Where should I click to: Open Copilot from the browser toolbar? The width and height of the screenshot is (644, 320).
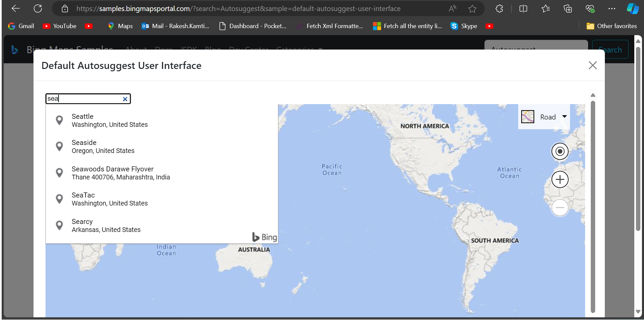pyautogui.click(x=633, y=8)
